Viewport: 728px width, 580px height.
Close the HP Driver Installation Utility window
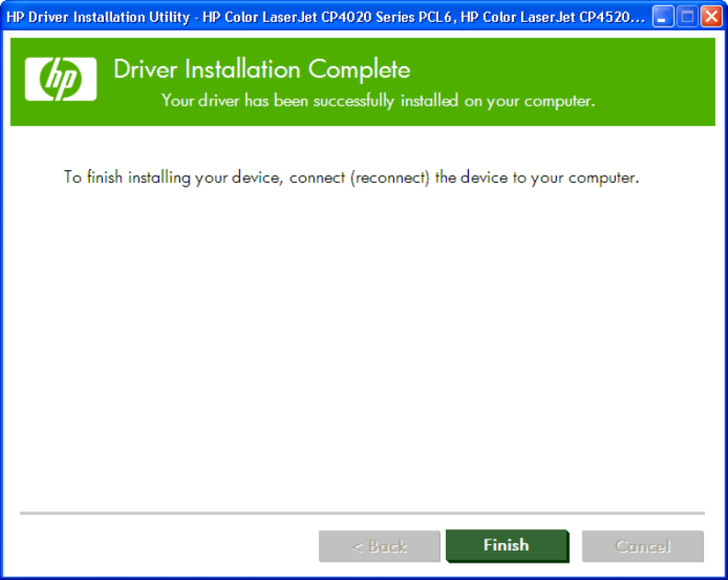711,17
